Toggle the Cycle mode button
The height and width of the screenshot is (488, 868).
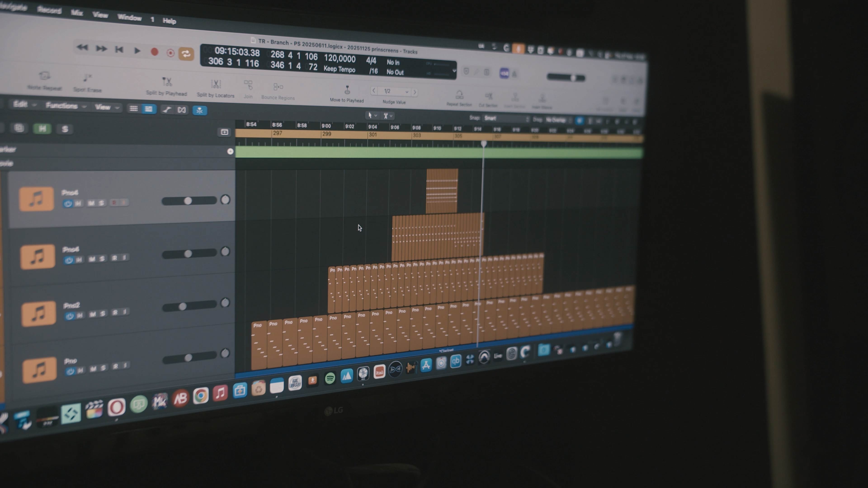[186, 54]
